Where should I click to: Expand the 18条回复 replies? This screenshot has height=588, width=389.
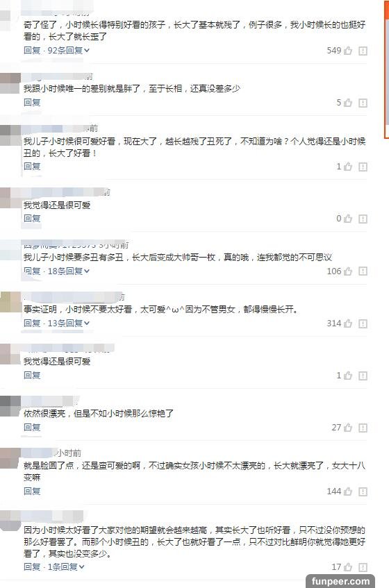tap(68, 271)
